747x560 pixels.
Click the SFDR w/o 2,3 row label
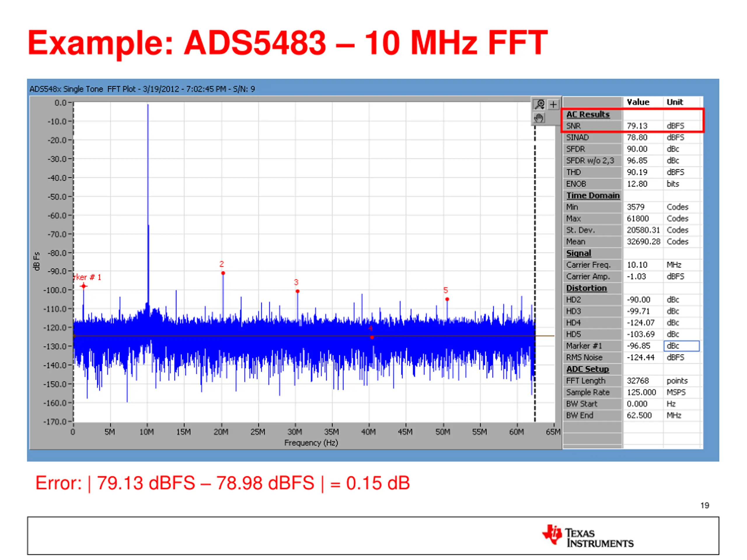click(590, 161)
